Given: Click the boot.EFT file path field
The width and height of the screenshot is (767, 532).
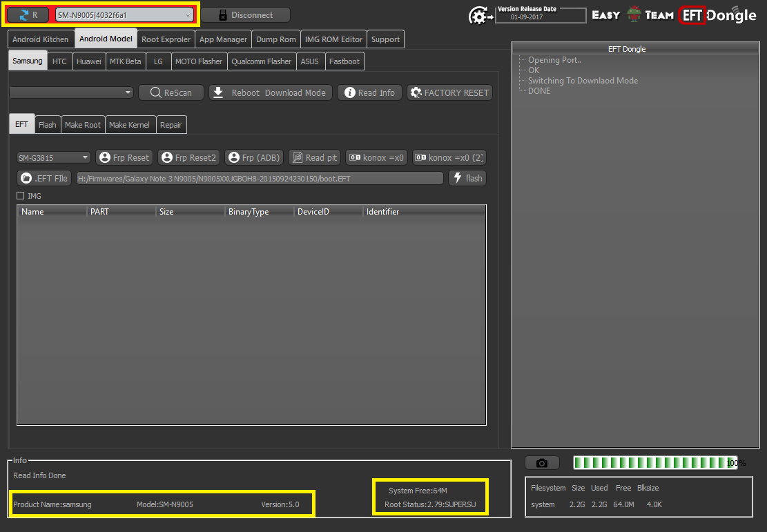Looking at the screenshot, I should [260, 179].
